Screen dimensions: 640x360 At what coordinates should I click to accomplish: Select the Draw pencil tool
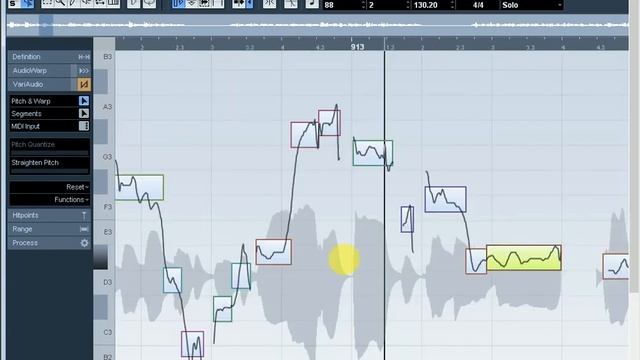tap(73, 4)
